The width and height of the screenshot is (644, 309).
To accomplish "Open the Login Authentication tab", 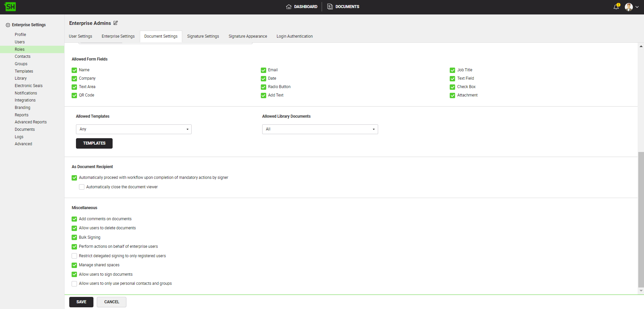I will coord(294,36).
